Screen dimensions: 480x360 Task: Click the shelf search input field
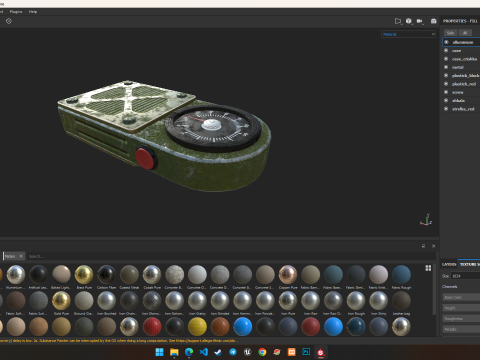pyautogui.click(x=230, y=256)
